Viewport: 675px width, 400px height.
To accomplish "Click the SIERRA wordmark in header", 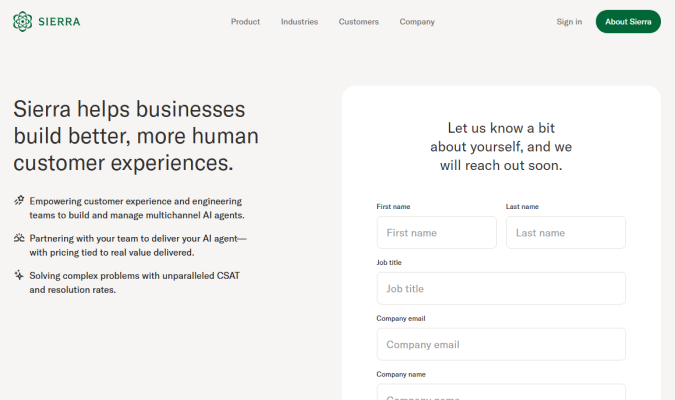I will coord(59,22).
